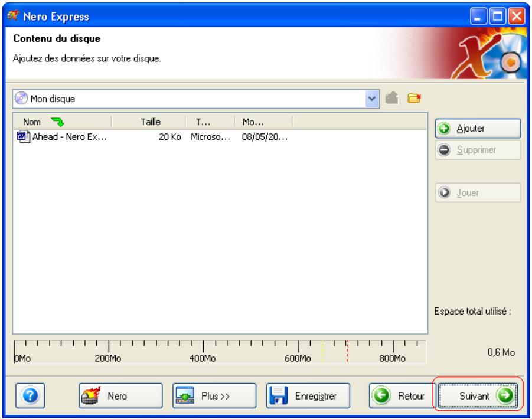Click the Mon disque combo box field
This screenshot has height=419, width=532.
click(196, 99)
